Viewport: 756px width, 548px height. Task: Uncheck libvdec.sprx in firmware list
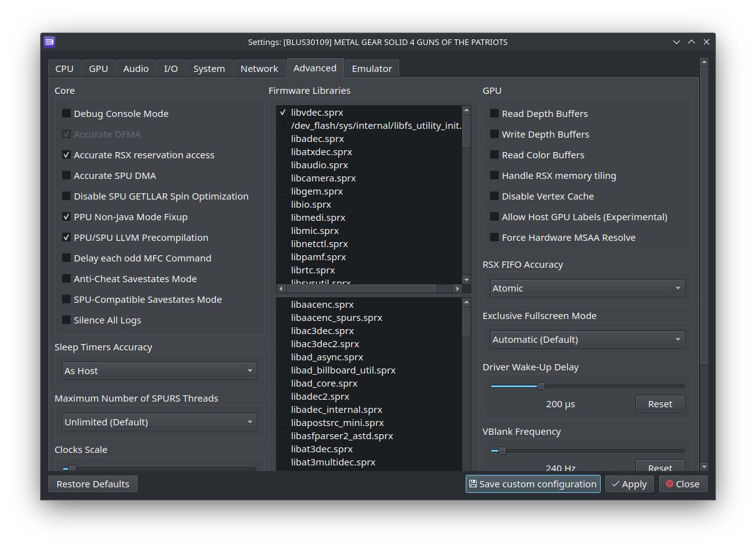283,113
